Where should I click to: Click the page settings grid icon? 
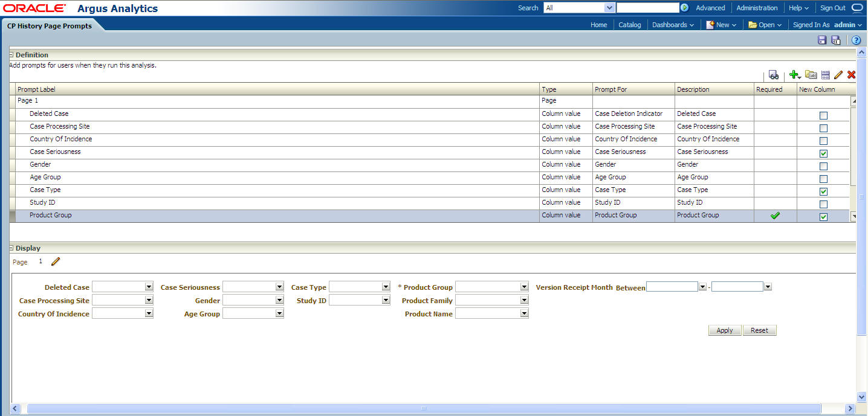click(x=826, y=75)
